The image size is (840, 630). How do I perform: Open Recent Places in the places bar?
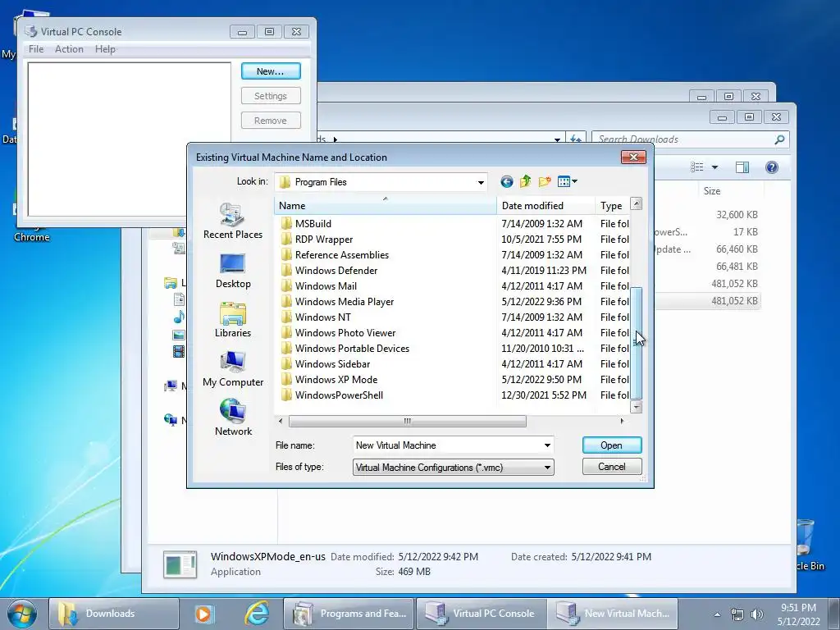(x=233, y=221)
